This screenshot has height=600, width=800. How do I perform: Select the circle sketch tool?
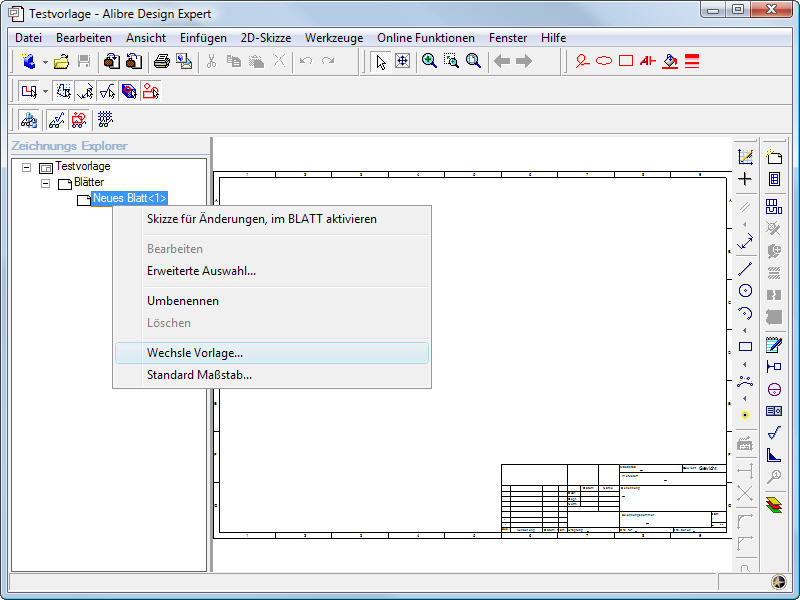745,290
